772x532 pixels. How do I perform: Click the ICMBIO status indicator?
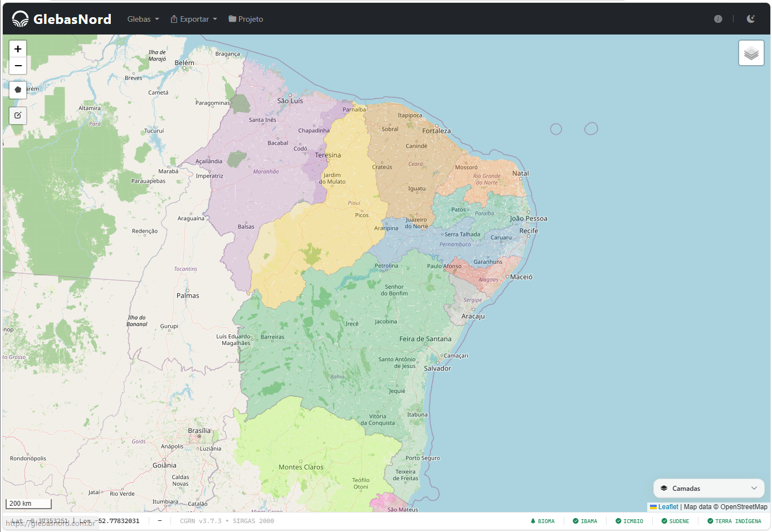[629, 521]
